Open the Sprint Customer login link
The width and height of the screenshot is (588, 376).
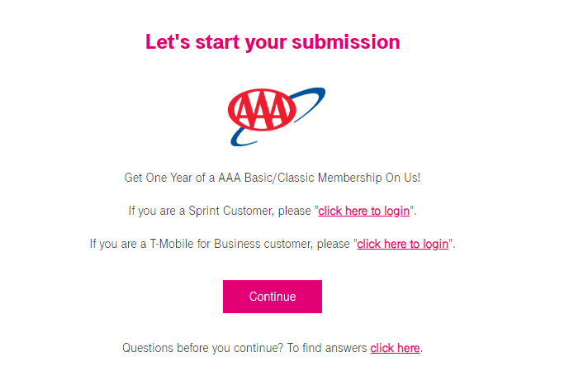coord(363,211)
